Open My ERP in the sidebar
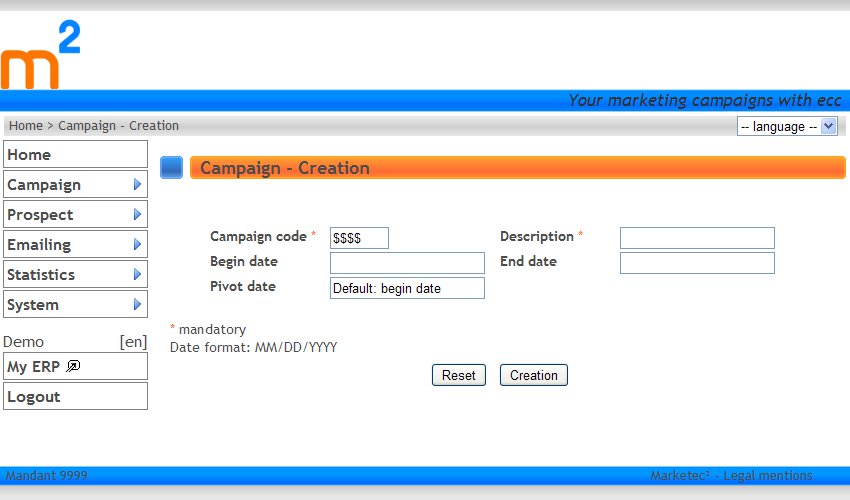The image size is (850, 500). click(x=34, y=367)
